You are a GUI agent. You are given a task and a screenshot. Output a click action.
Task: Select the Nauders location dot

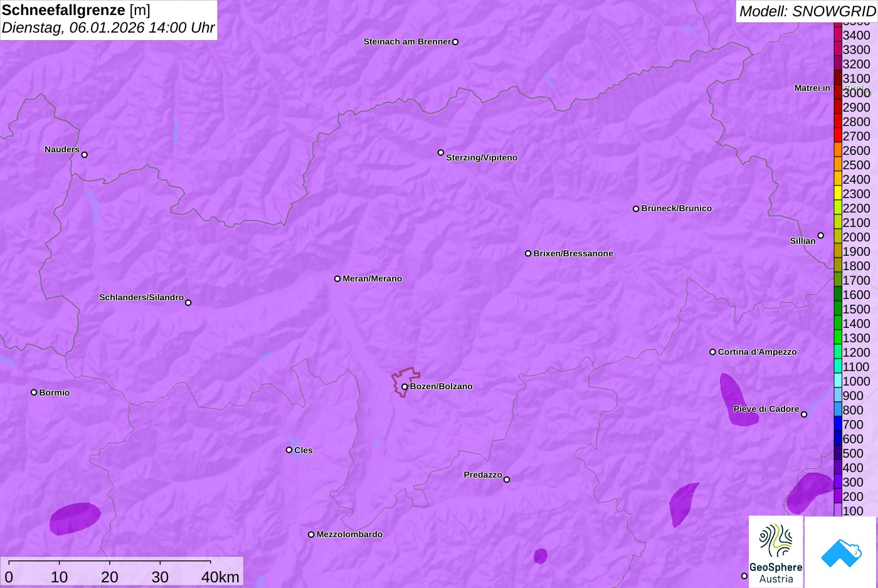pos(85,154)
